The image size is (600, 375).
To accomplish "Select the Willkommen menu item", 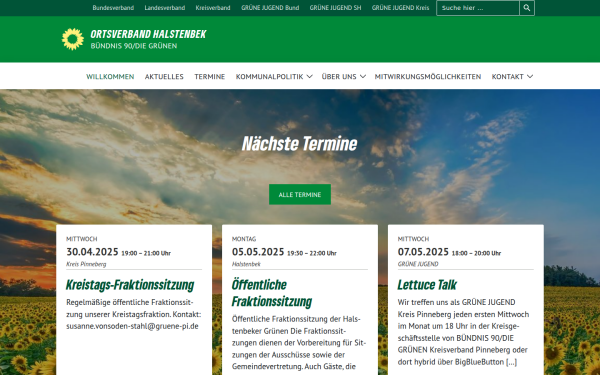I will 110,77.
